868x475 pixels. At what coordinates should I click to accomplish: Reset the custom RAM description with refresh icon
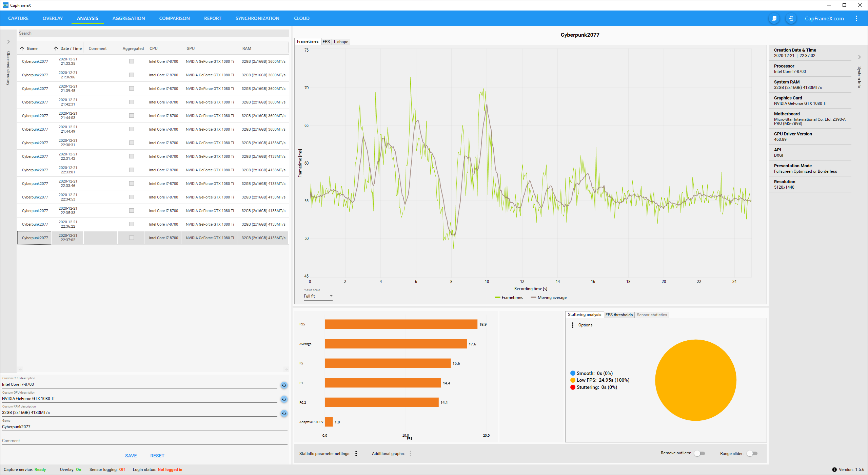pyautogui.click(x=284, y=413)
